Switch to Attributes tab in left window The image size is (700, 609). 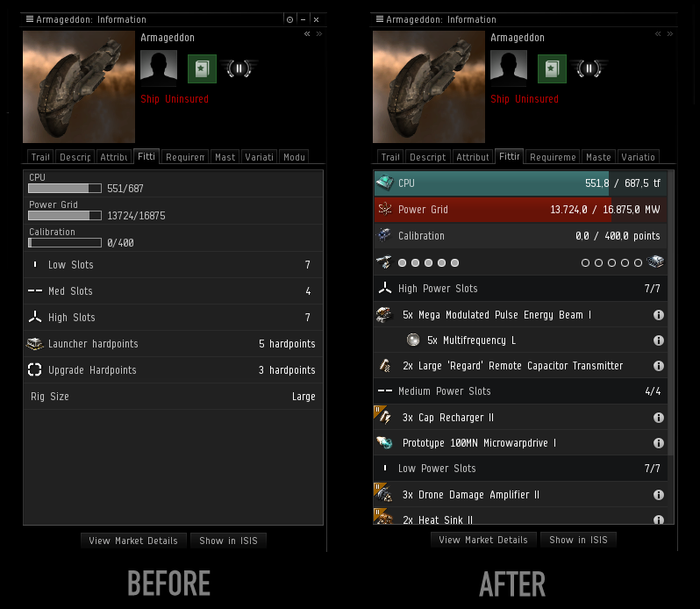(x=114, y=157)
